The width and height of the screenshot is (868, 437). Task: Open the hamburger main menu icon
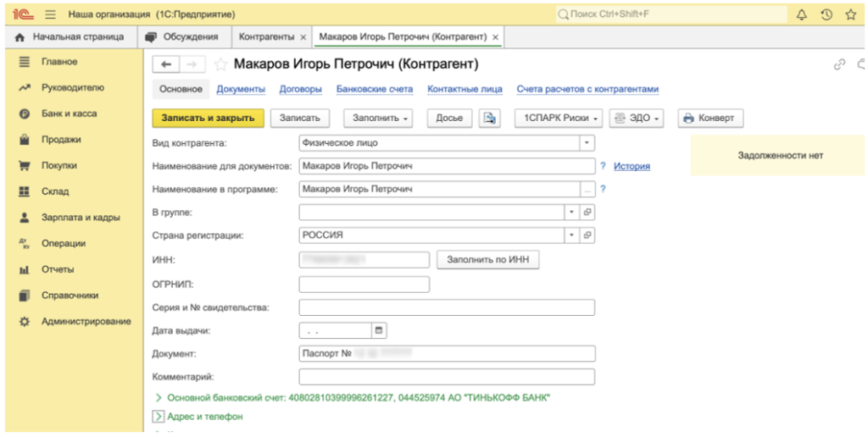(x=50, y=14)
